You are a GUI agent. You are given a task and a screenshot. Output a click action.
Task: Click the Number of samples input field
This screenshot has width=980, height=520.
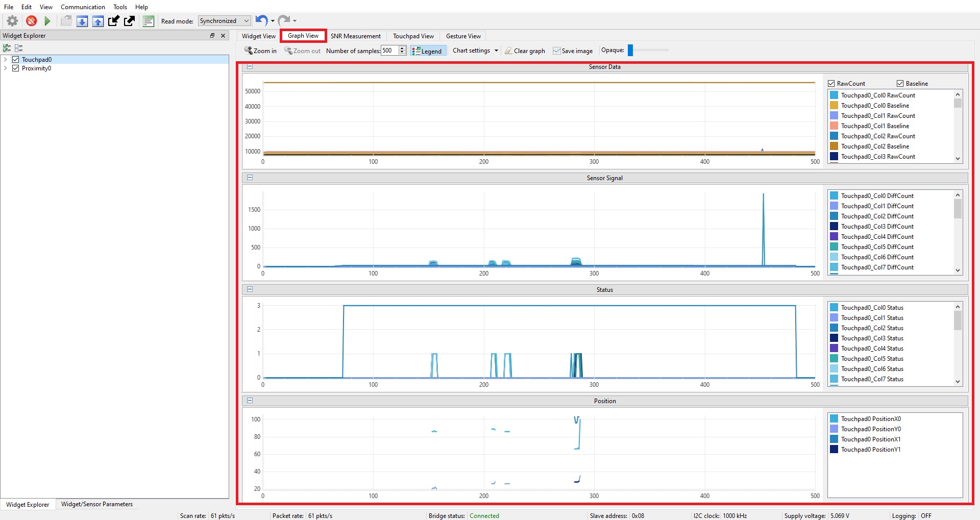[389, 51]
